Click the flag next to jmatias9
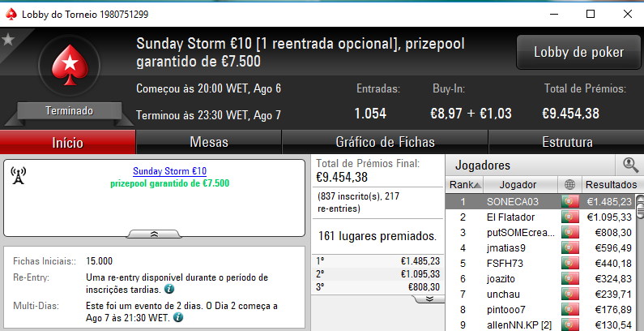Image resolution: width=644 pixels, height=331 pixels. click(x=570, y=248)
